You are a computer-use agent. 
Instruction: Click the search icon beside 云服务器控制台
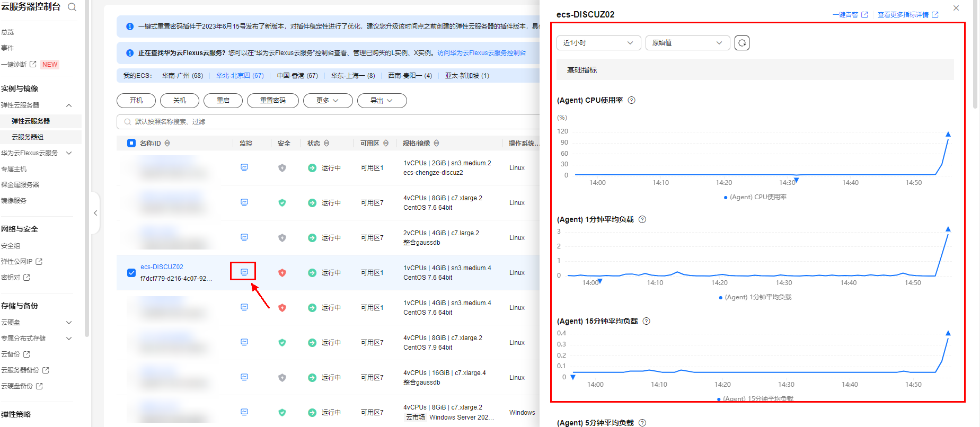tap(73, 7)
